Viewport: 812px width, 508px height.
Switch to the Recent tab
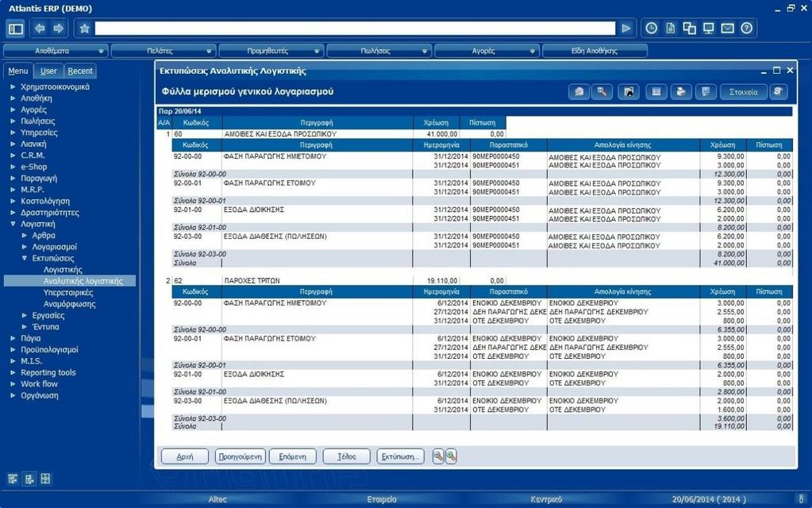click(x=80, y=71)
